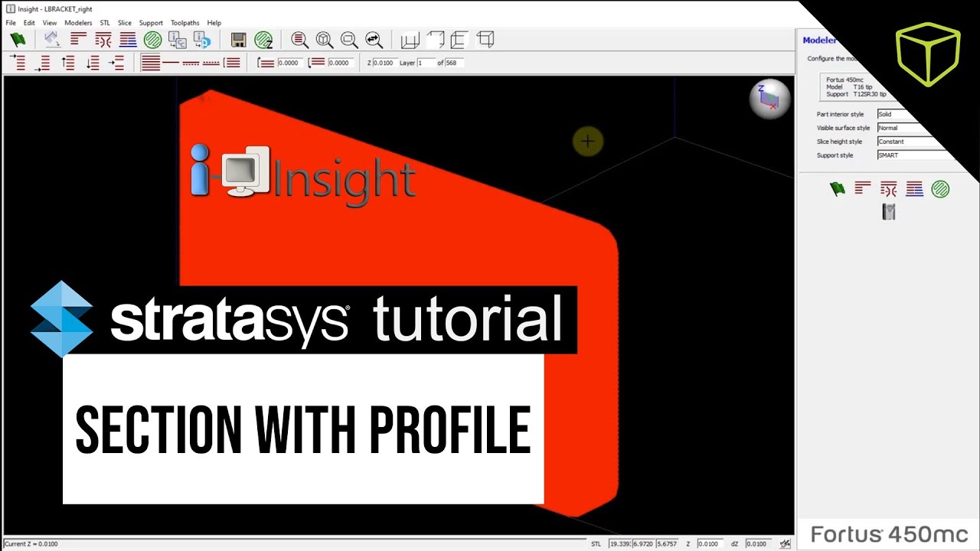Click the layer icon with downward arrow
Viewport: 980px width, 551px height.
pos(92,63)
